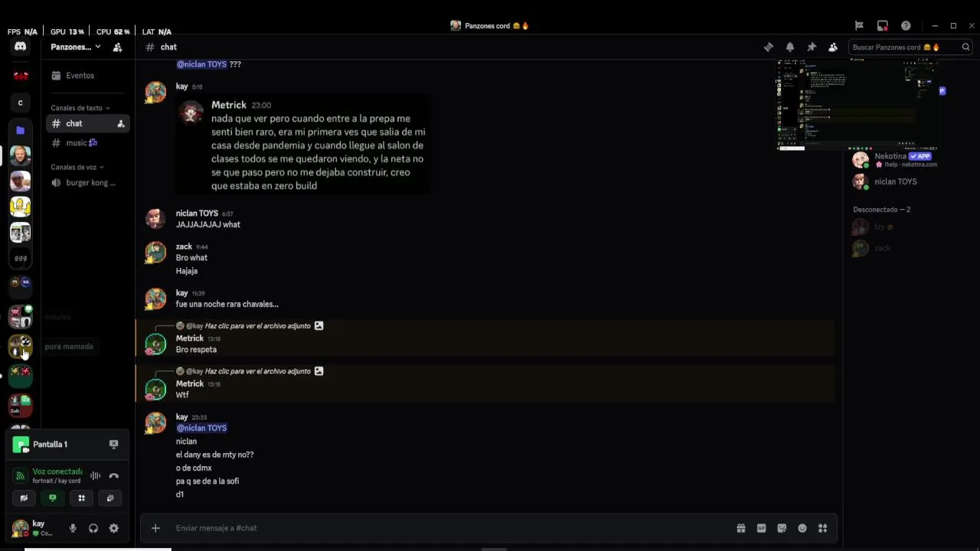Select the music text channel

(x=77, y=143)
